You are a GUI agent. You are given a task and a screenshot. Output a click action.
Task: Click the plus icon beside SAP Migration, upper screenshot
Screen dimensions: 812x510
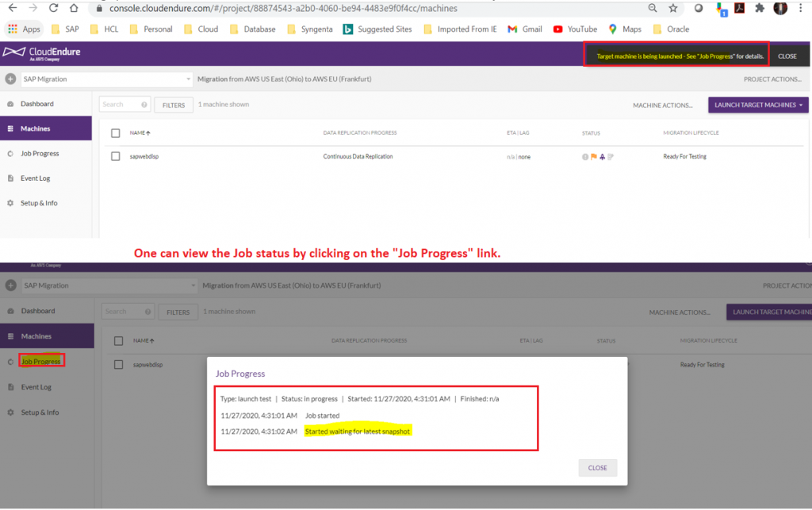click(x=10, y=79)
